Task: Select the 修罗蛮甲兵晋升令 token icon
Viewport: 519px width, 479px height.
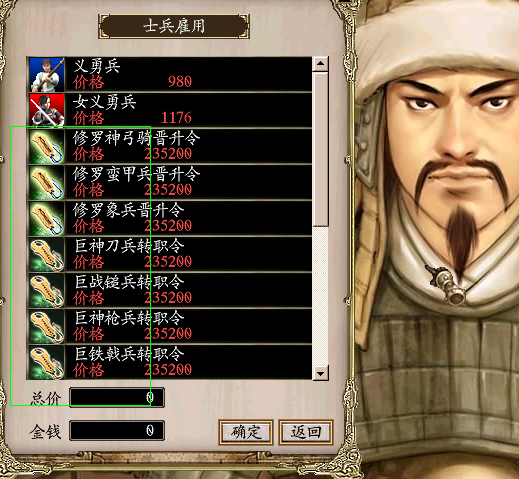Action: [x=47, y=182]
